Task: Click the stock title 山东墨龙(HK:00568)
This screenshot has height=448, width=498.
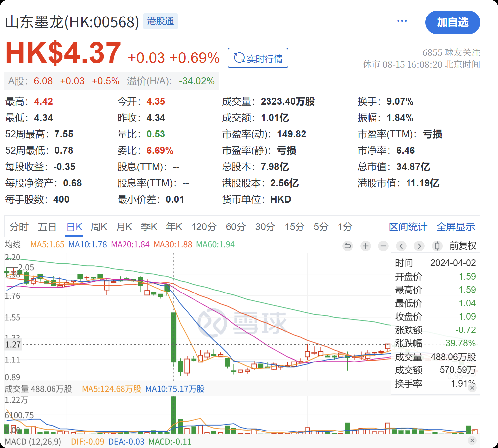Action: (x=72, y=22)
